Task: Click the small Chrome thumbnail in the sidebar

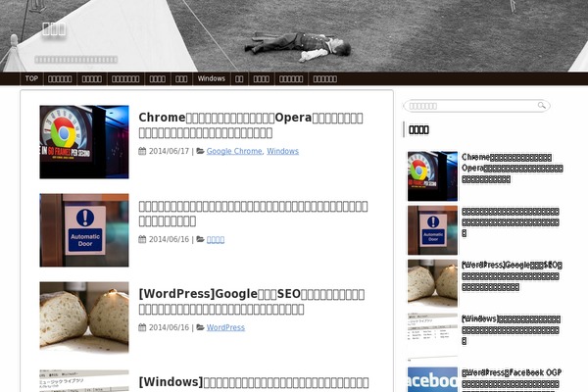Action: [x=432, y=176]
